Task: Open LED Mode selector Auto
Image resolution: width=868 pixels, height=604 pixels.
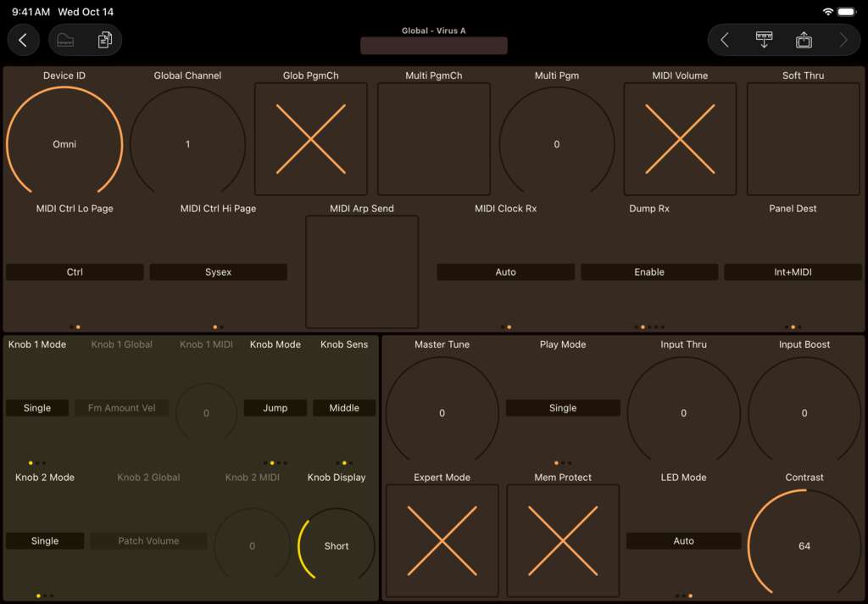Action: click(x=684, y=541)
